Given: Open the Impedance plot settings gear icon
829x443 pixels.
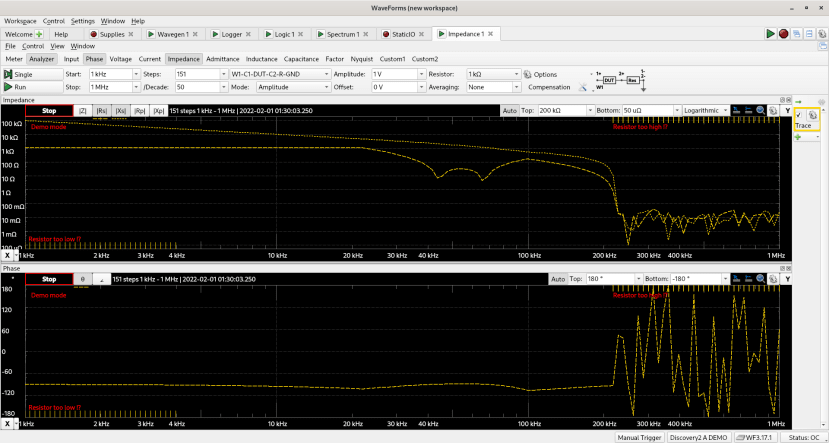Looking at the screenshot, I should pos(772,110).
